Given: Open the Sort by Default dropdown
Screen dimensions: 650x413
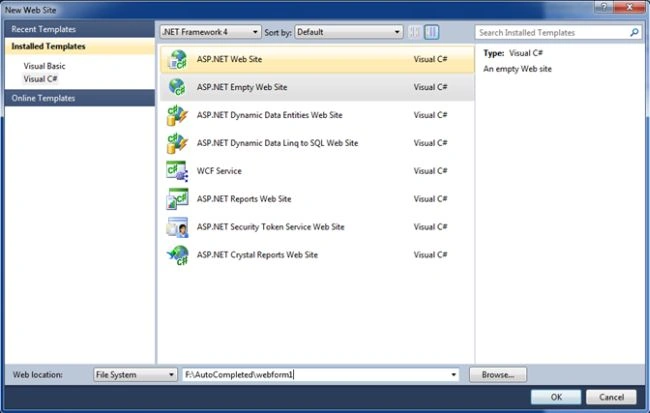Looking at the screenshot, I should click(x=349, y=32).
